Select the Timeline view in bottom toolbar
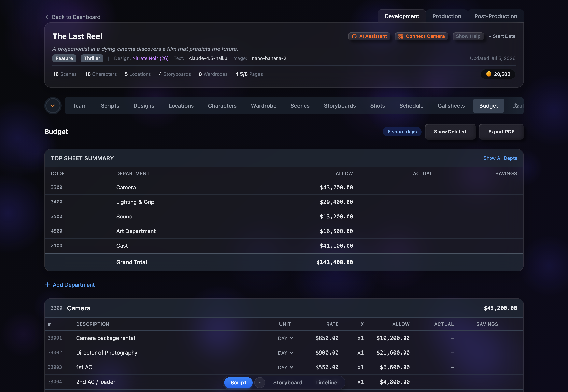This screenshot has width=568, height=392. point(326,382)
